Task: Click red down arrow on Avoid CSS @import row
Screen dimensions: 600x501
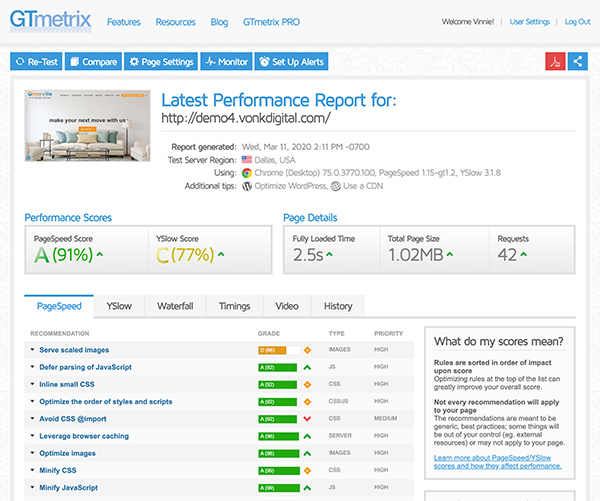Action: [307, 419]
